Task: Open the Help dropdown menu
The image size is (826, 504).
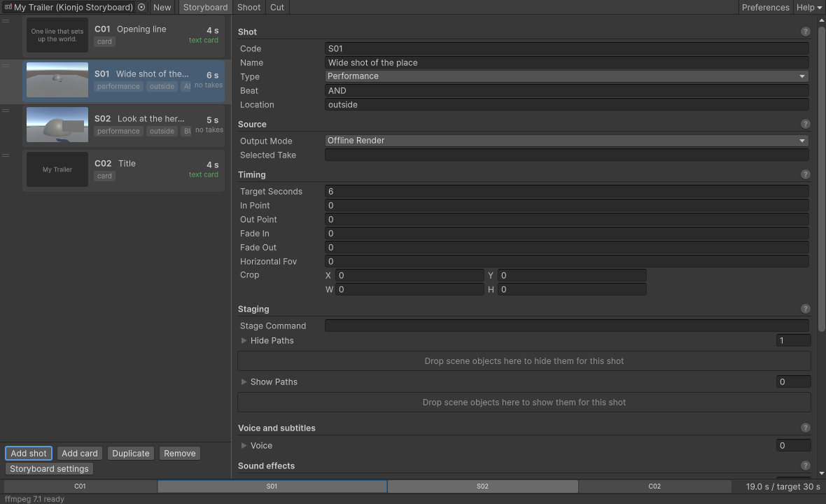Action: tap(808, 8)
